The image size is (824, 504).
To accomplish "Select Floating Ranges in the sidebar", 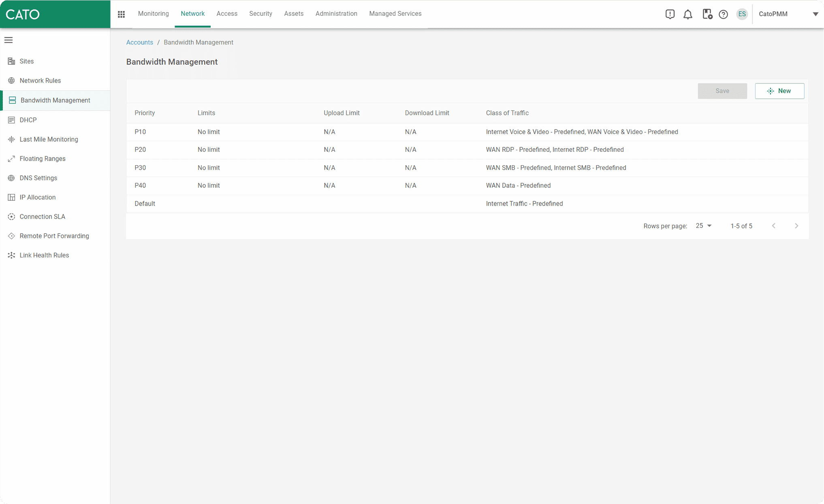I will click(43, 158).
